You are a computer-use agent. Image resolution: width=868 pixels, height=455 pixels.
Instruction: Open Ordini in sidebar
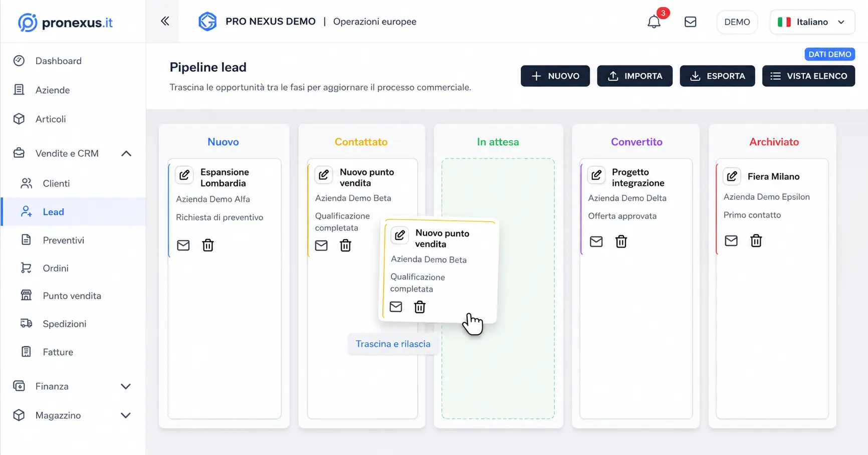point(73,268)
